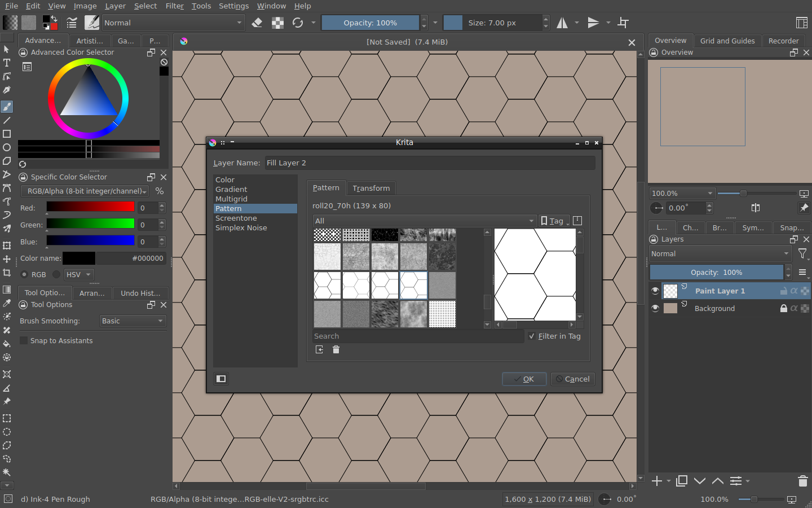The image size is (812, 508).
Task: Click the horizontal mirror tool icon
Action: point(562,23)
